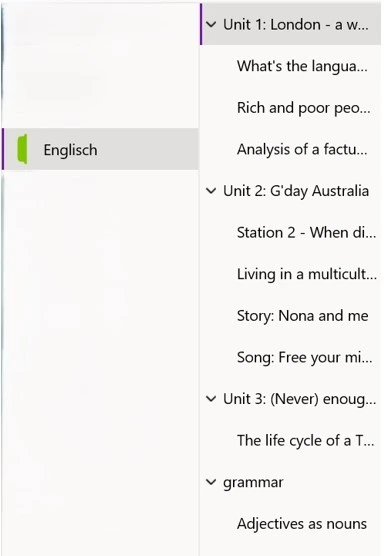384x556 pixels.
Task: Click the green Englisch section tab icon
Action: pos(22,149)
